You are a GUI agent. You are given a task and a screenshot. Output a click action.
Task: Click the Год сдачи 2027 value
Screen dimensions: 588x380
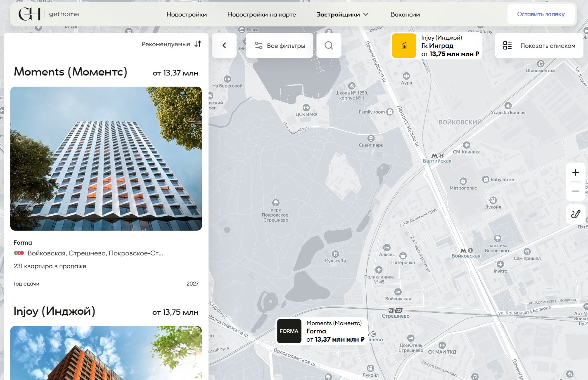192,283
